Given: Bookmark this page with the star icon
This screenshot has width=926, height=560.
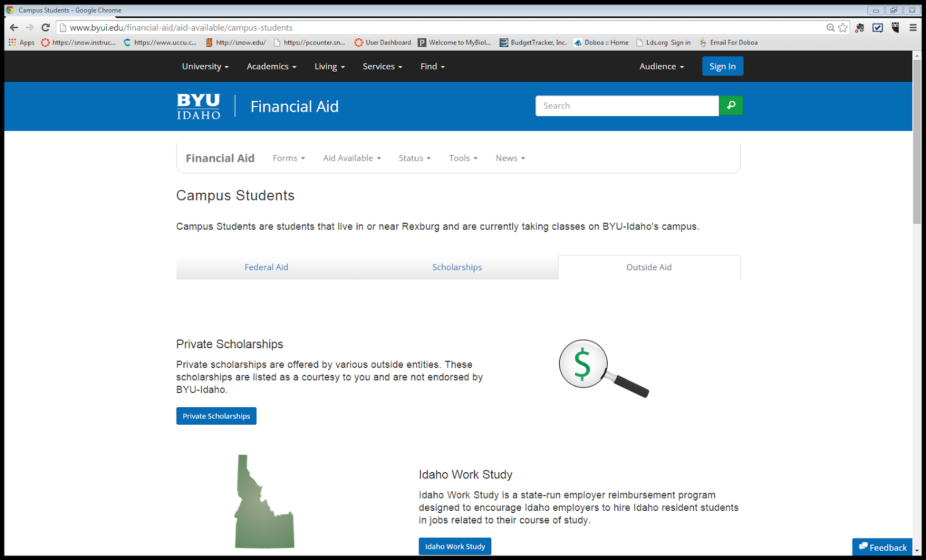Looking at the screenshot, I should coord(843,28).
